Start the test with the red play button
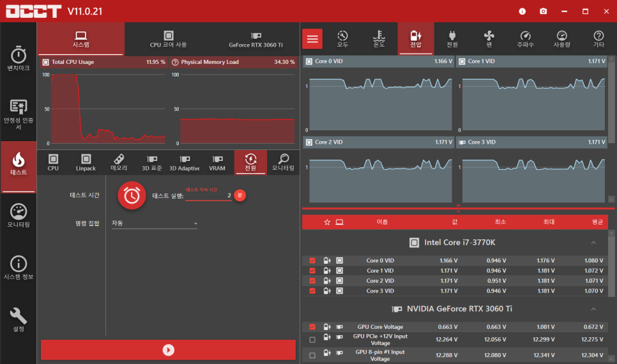The height and width of the screenshot is (364, 617). [169, 350]
